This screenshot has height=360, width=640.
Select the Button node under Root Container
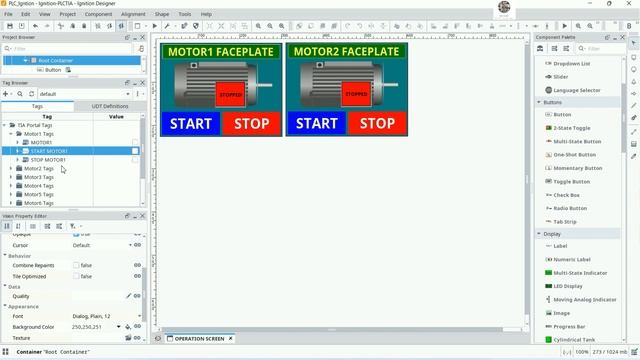tap(53, 70)
